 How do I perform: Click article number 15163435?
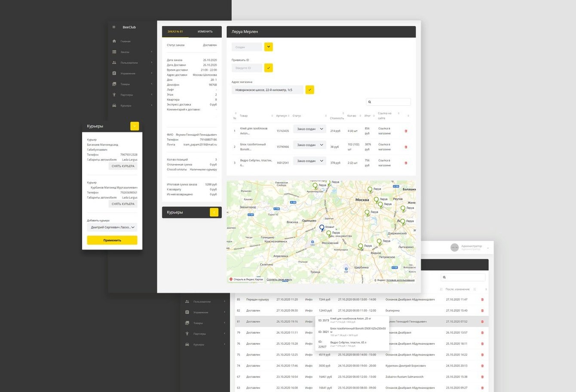[282, 131]
